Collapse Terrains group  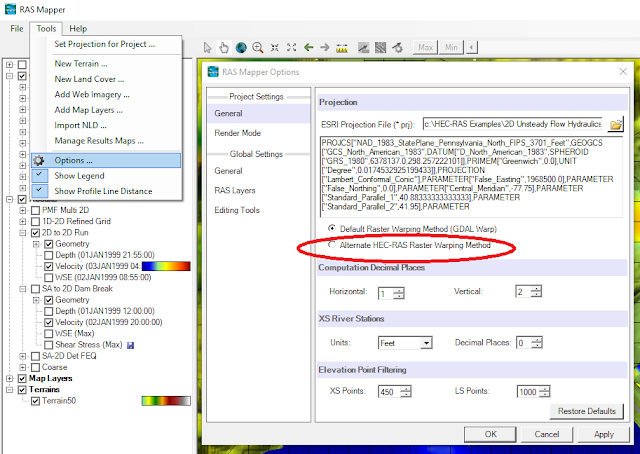[9, 390]
